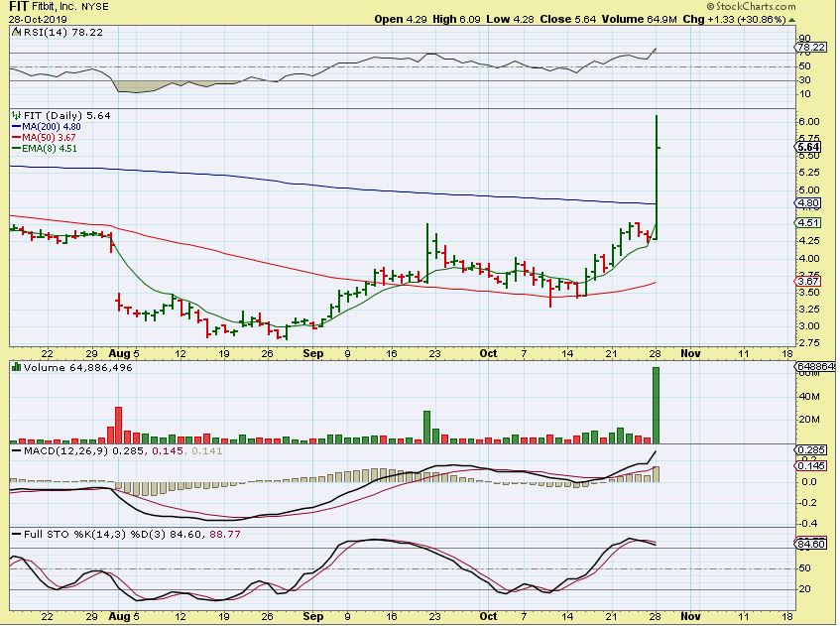
Task: Click the Volume 64.9M header value
Action: tap(639, 19)
